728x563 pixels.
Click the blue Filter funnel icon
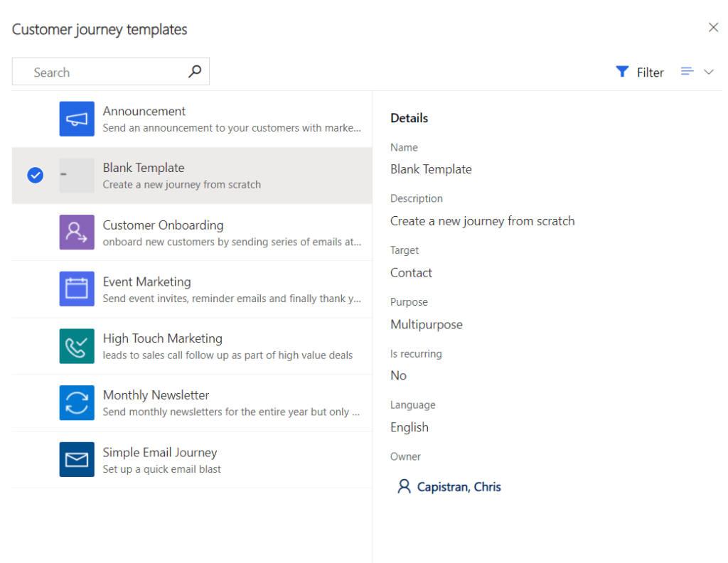click(622, 72)
